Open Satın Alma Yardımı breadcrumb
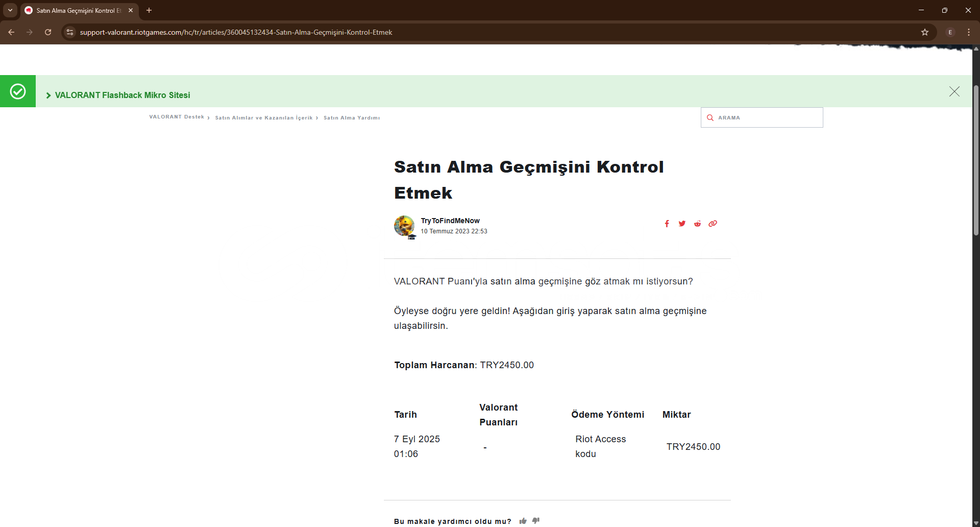The height and width of the screenshot is (527, 980). click(352, 117)
